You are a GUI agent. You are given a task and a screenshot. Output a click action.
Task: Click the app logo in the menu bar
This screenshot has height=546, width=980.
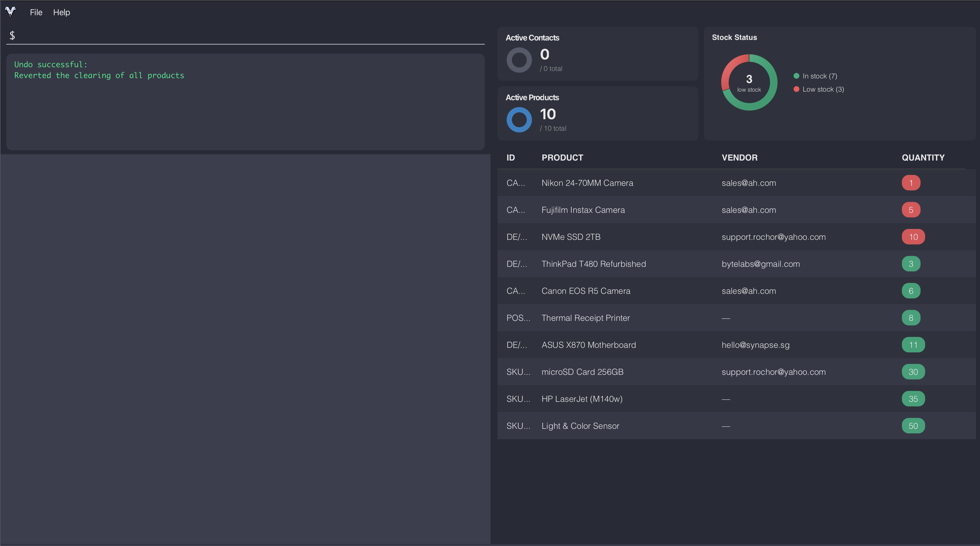[x=11, y=12]
